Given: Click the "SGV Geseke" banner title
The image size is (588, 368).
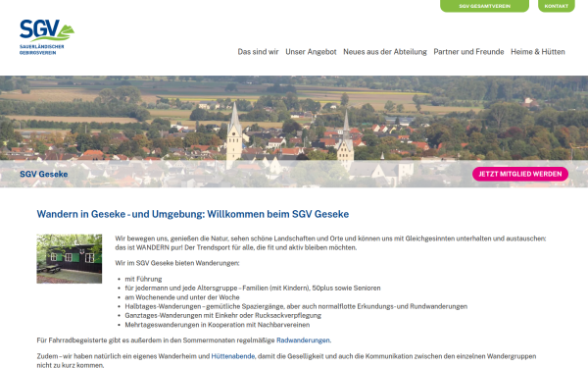Looking at the screenshot, I should 44,175.
